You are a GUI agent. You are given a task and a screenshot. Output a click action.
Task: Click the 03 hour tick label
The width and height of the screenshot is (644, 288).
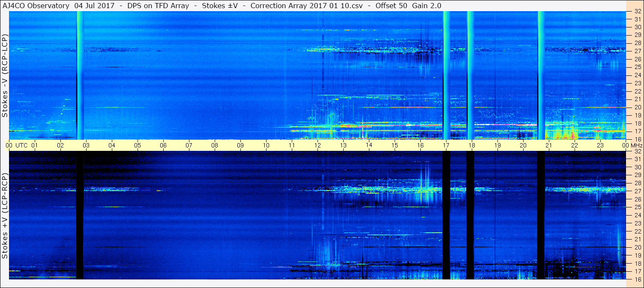(x=86, y=145)
